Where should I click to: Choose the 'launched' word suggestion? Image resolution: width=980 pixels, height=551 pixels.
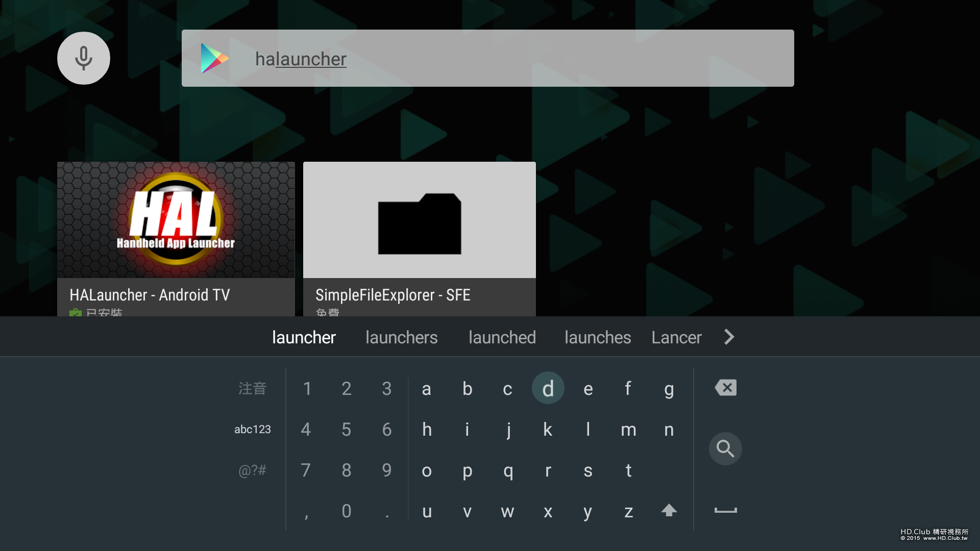pyautogui.click(x=502, y=337)
